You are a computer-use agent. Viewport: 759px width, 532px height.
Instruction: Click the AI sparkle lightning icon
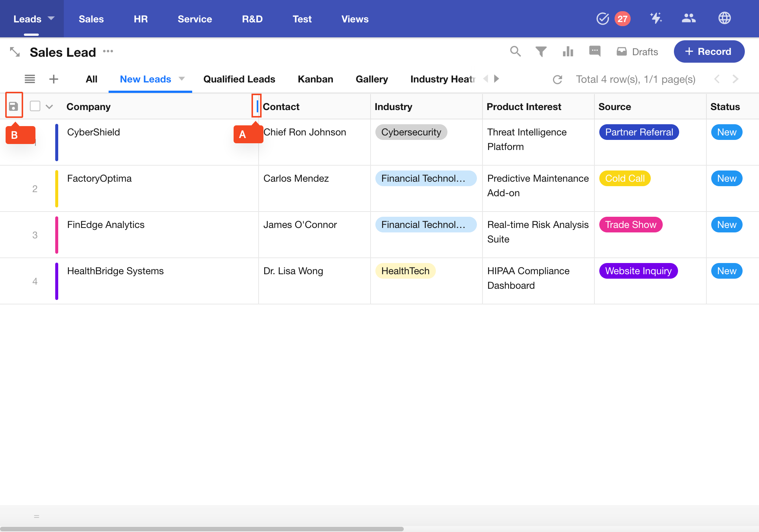pos(656,18)
